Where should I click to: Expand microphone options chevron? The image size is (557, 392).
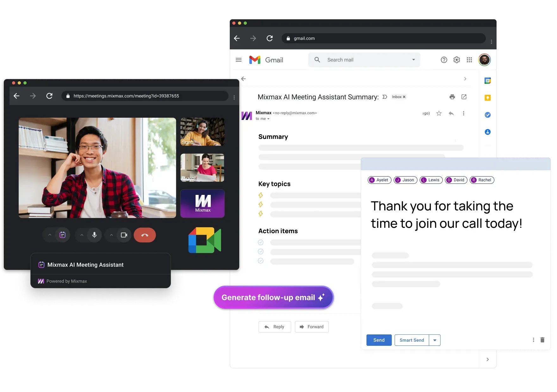pos(82,235)
